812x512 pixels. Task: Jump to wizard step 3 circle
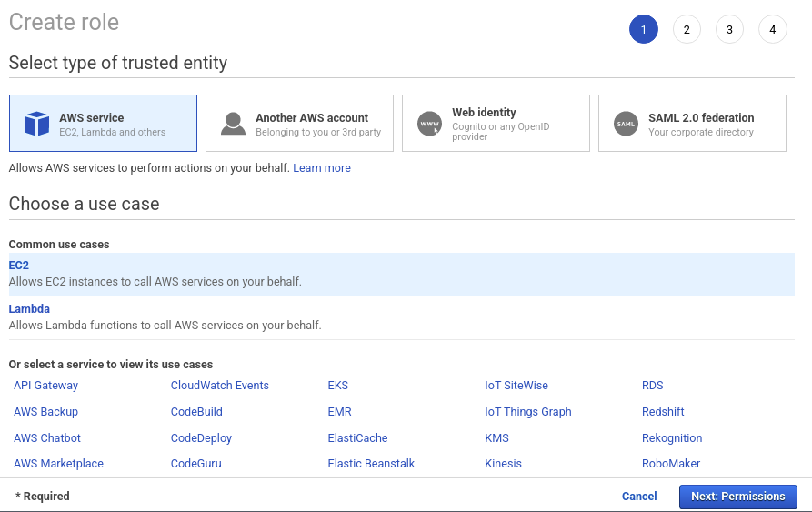click(x=729, y=29)
